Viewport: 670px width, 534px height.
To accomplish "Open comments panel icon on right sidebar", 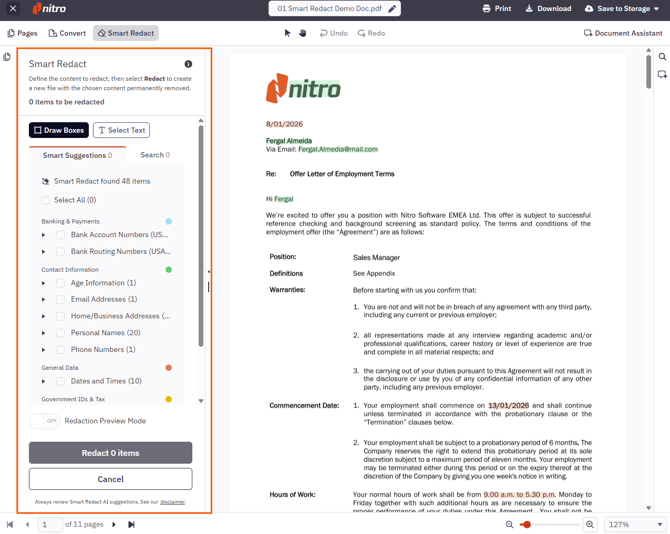I will click(x=662, y=74).
